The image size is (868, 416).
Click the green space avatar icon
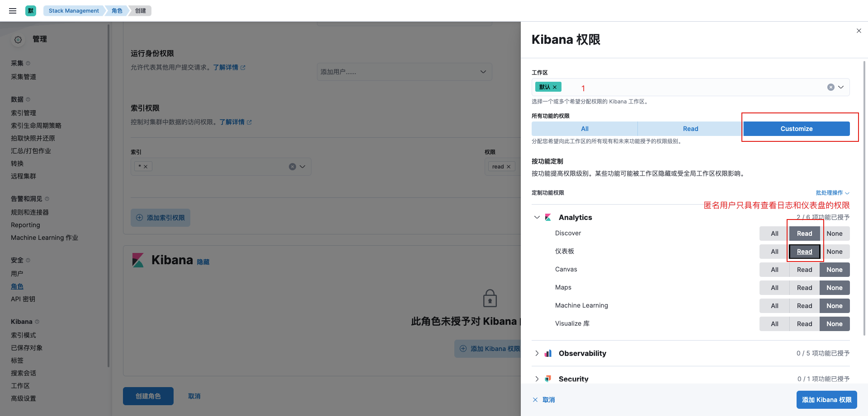pos(31,11)
